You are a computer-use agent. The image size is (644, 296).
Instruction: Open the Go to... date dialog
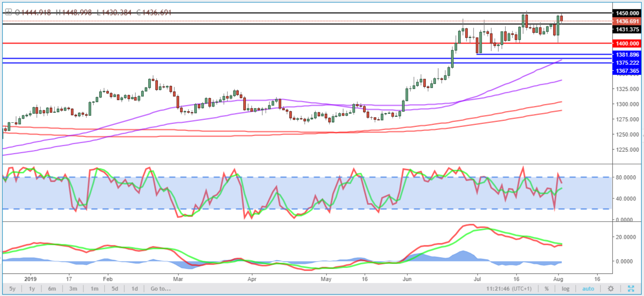coord(160,289)
